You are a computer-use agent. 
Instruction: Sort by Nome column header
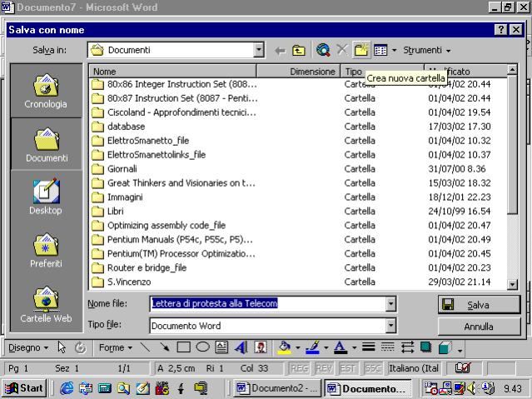(x=172, y=72)
